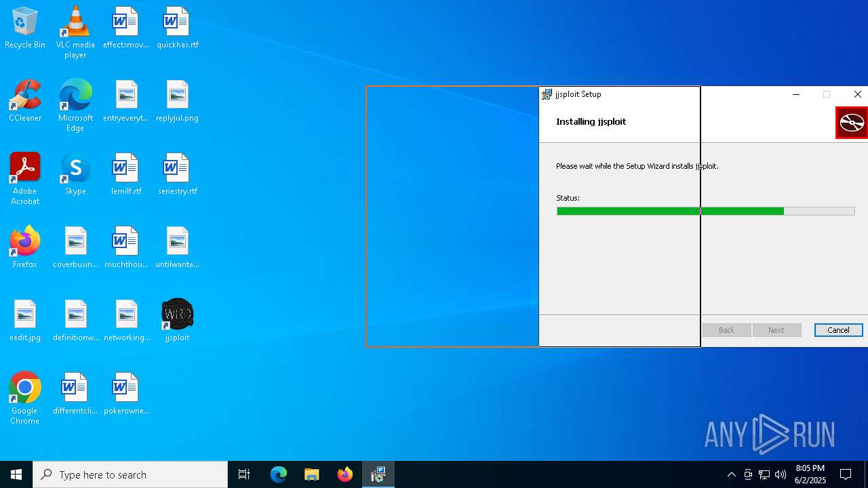Open Microsoft Edge desktop shortcut

coord(75,105)
